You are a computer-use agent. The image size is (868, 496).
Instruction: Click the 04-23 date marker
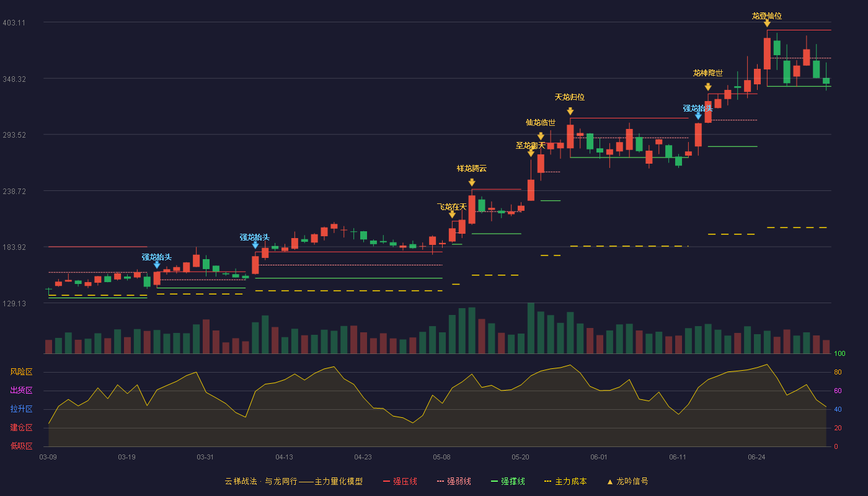click(363, 457)
